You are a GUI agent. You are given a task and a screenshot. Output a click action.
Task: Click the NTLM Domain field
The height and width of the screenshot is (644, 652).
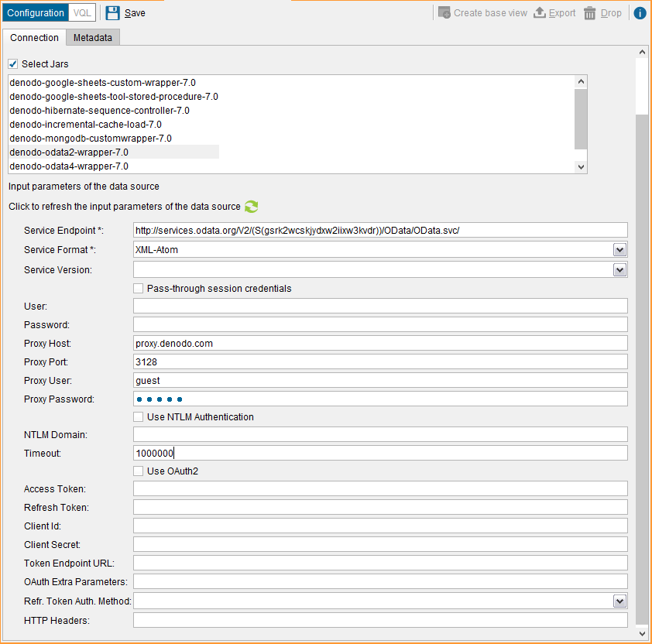click(380, 434)
